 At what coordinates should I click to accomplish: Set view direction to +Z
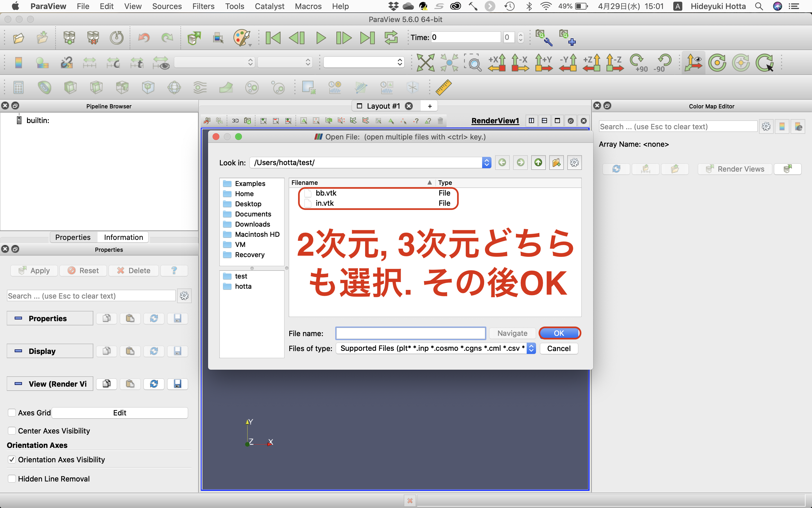[x=592, y=62]
